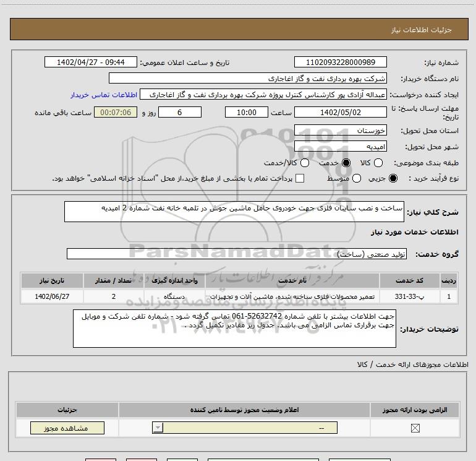
Task: Select the کالا radio button
Action: pos(378,163)
